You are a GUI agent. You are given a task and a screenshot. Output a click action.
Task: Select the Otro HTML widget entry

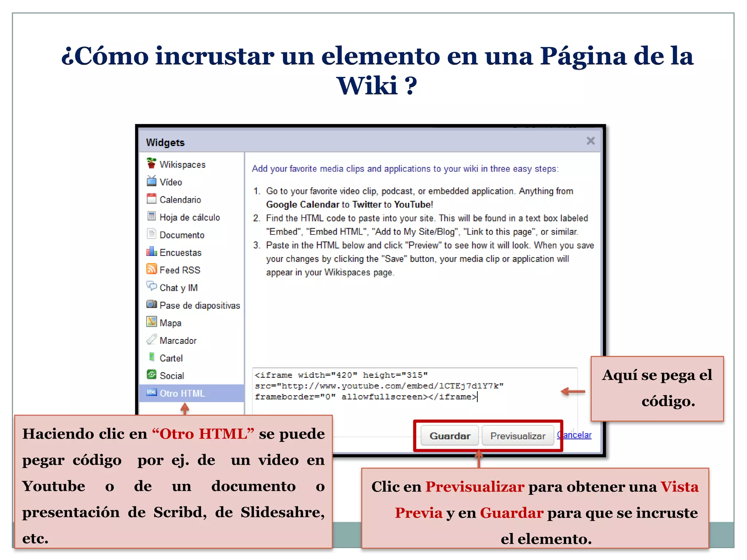tap(191, 393)
